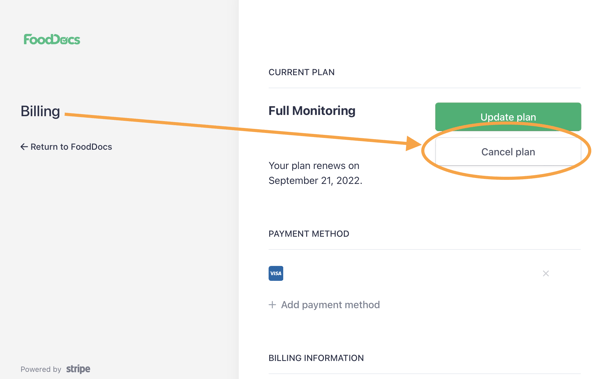Click the Your plan renews on line
Viewport: 600px width, 379px height.
(314, 166)
